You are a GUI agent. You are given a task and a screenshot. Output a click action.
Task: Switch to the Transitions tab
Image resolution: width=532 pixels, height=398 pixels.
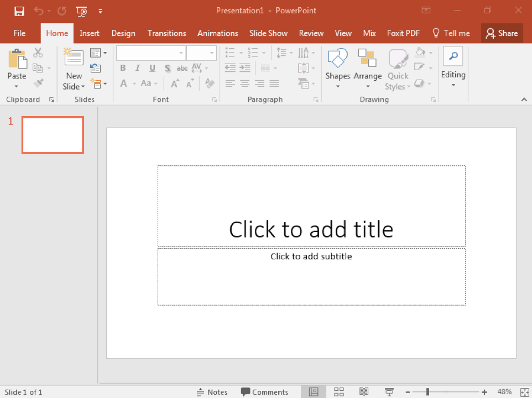tap(166, 33)
